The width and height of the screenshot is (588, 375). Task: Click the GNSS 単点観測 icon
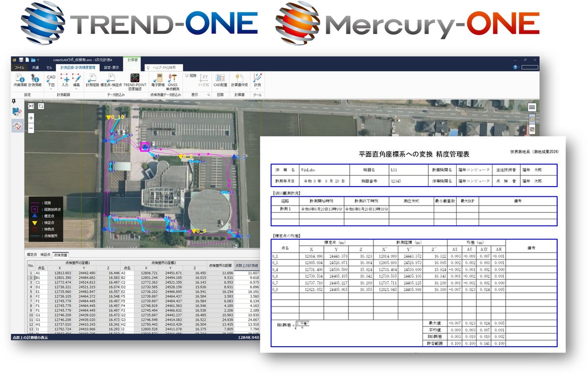(x=172, y=82)
